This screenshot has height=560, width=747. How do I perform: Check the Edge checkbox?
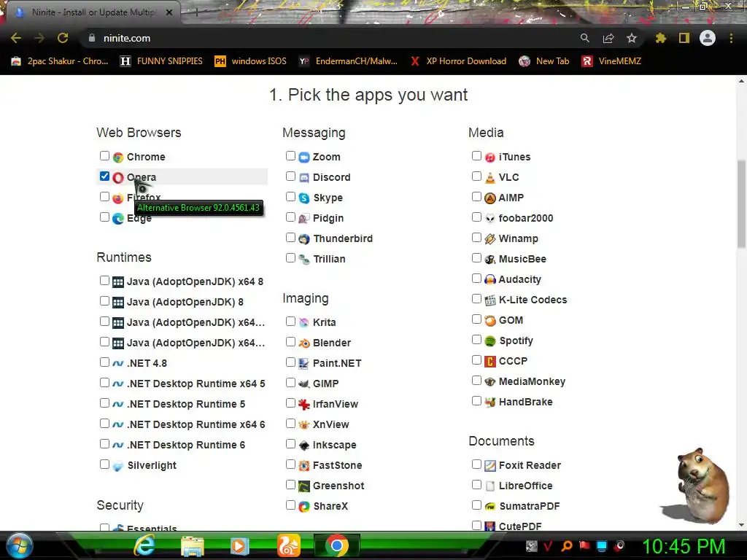tap(104, 217)
